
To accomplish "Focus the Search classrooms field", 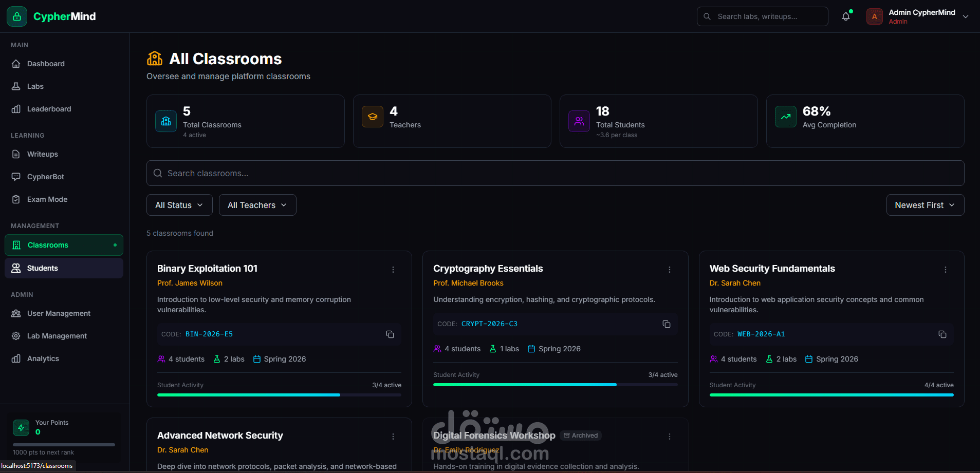I will point(555,173).
